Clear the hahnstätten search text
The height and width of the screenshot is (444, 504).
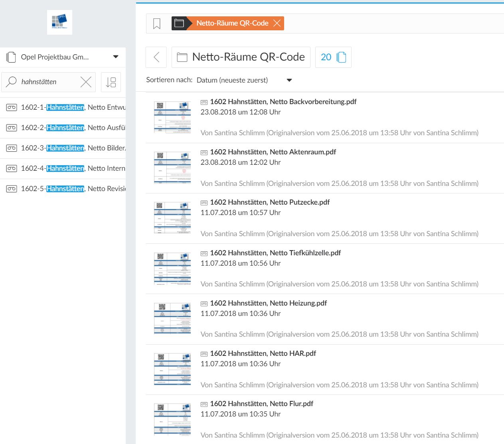point(86,82)
